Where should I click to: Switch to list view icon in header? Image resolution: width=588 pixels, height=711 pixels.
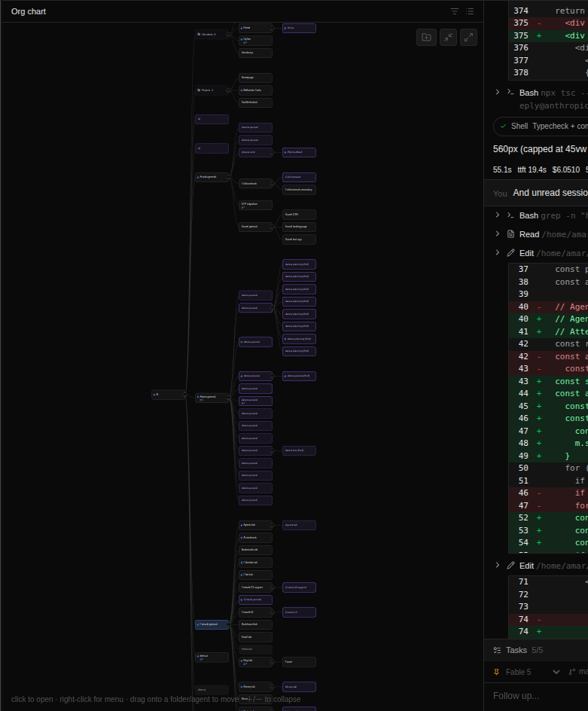click(x=470, y=11)
